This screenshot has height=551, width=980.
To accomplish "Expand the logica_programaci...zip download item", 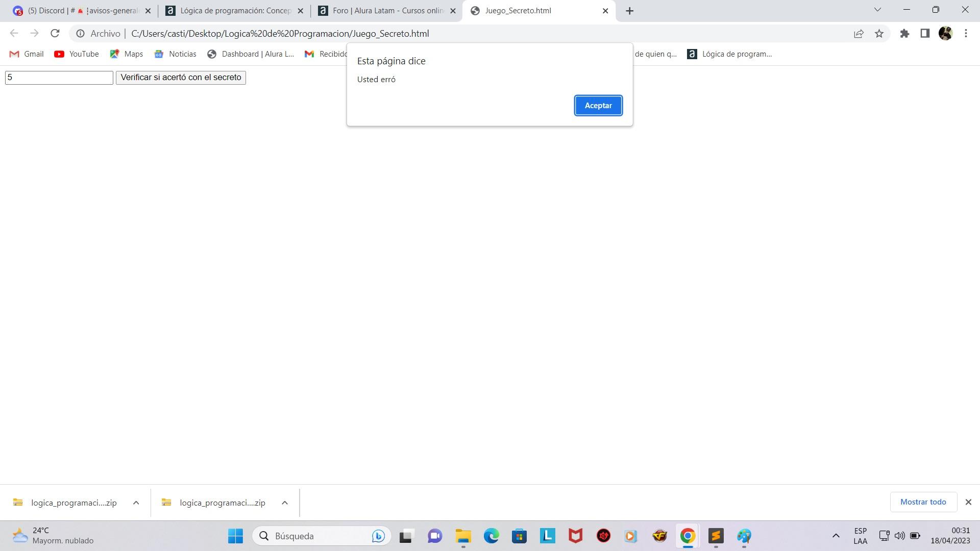I will point(135,503).
